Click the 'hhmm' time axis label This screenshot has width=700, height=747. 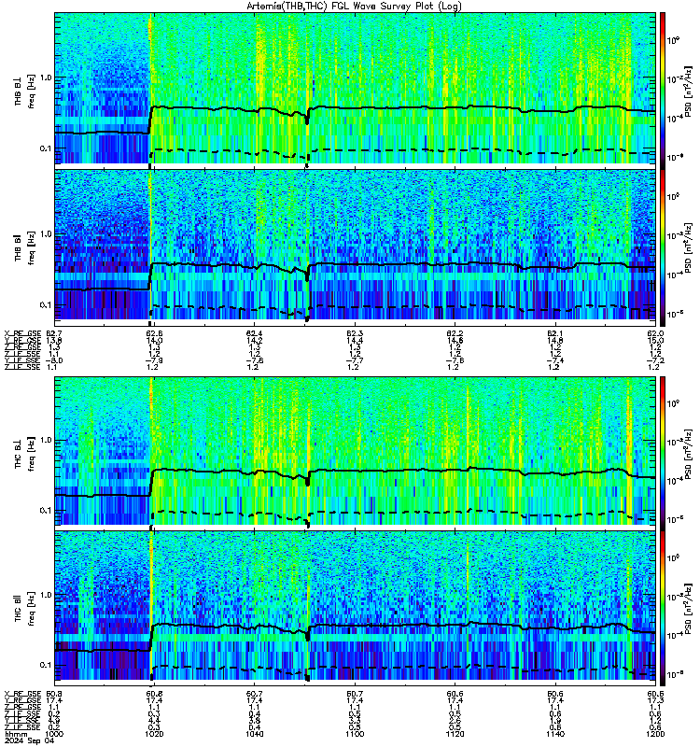coord(15,734)
